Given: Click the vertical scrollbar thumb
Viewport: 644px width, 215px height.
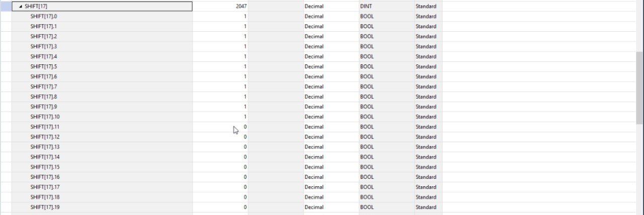Looking at the screenshot, I should coord(639,88).
